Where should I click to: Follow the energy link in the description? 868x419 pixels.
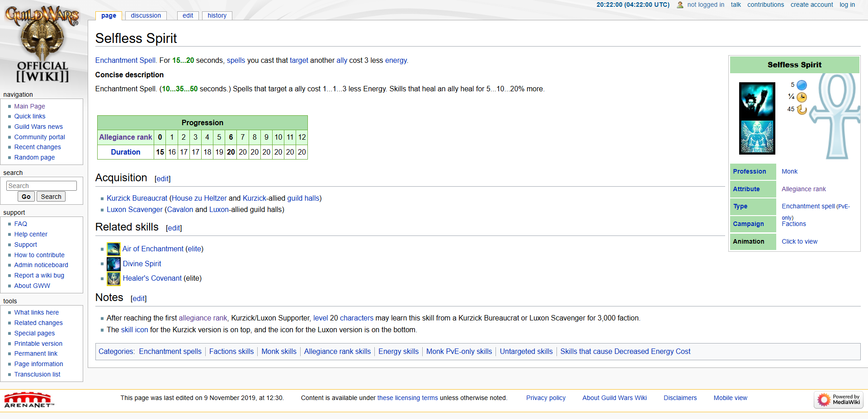click(x=396, y=60)
